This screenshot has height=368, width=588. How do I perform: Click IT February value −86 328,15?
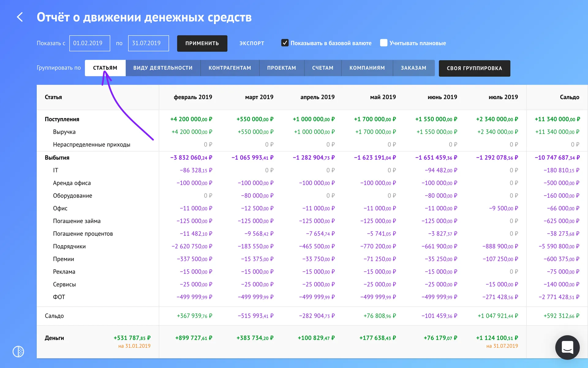196,170
